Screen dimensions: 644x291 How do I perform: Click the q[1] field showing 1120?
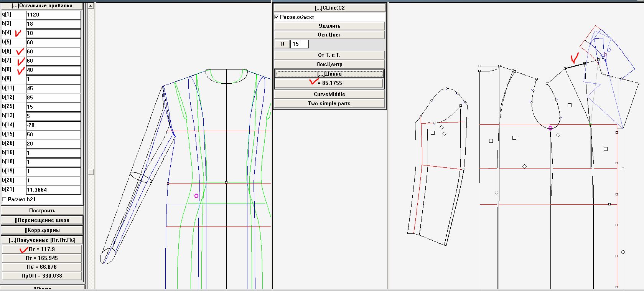coord(53,15)
